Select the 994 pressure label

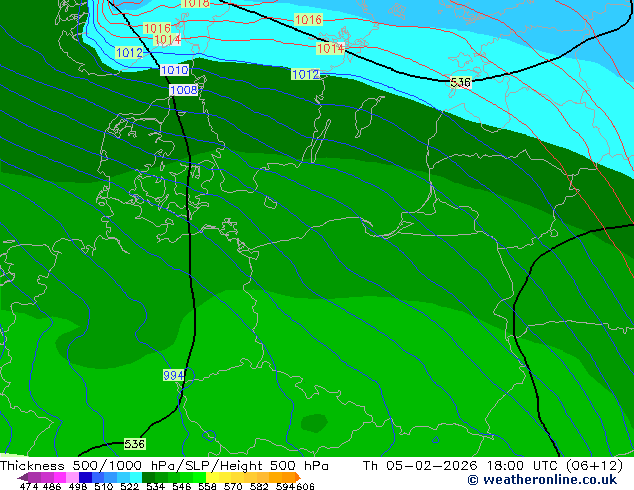click(x=173, y=375)
